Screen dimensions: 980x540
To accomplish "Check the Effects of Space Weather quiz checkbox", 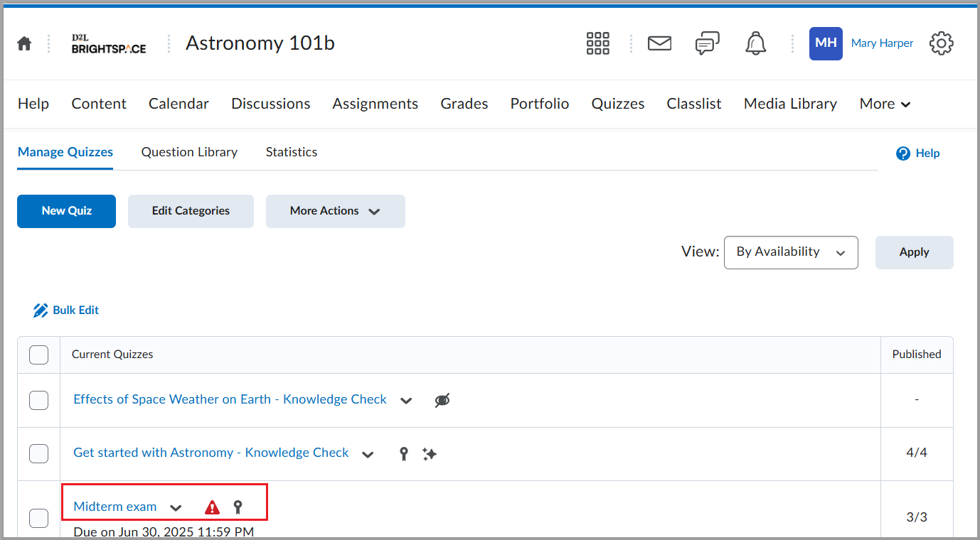I will pyautogui.click(x=38, y=400).
